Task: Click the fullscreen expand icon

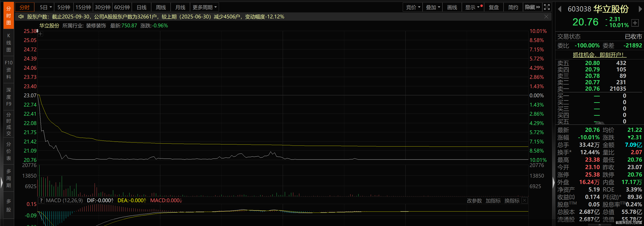Action: (547, 7)
